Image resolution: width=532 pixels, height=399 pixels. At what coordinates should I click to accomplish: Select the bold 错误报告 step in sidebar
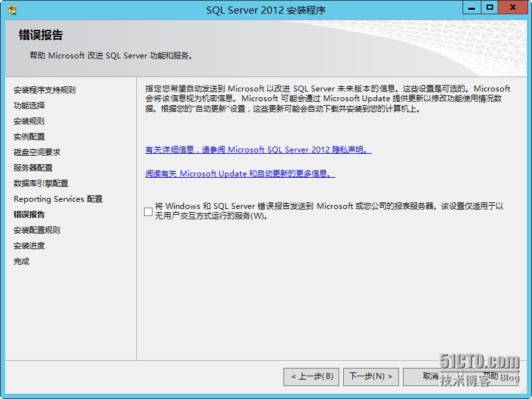(29, 215)
